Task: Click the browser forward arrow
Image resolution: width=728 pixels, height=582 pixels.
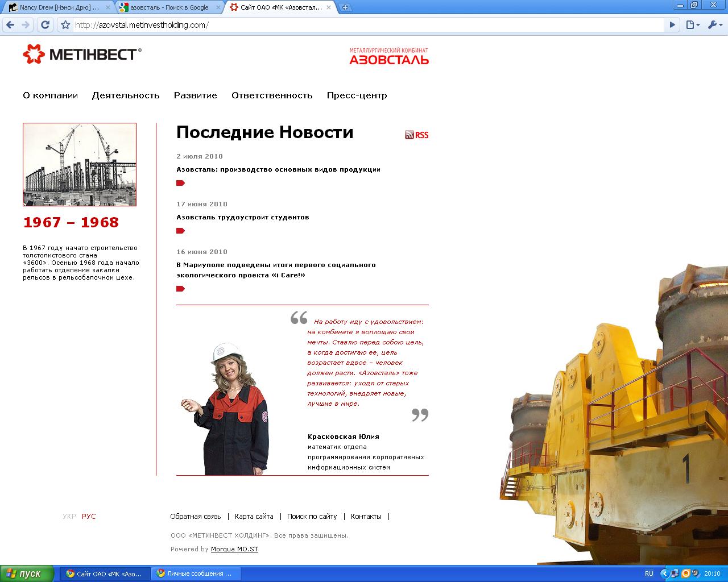Action: (26, 25)
